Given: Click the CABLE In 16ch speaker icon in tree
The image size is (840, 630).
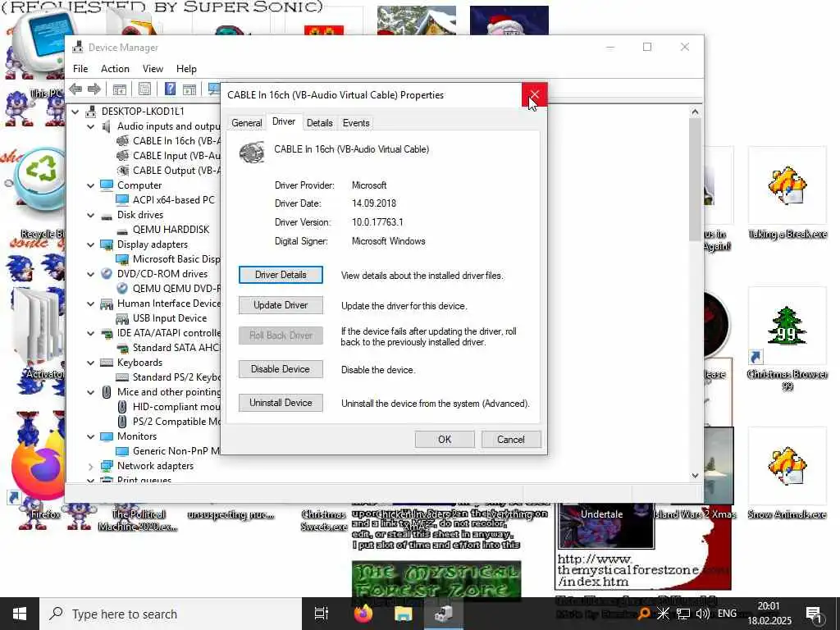Looking at the screenshot, I should pyautogui.click(x=123, y=141).
